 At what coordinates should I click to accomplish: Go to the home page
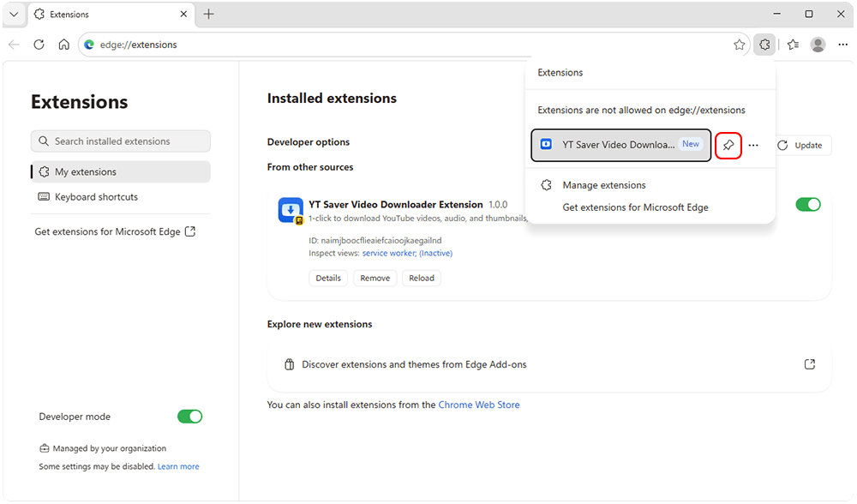coord(64,45)
